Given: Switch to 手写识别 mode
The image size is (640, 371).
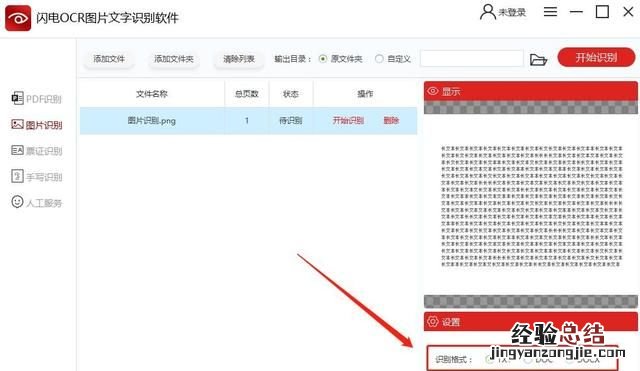Looking at the screenshot, I should pyautogui.click(x=36, y=176).
